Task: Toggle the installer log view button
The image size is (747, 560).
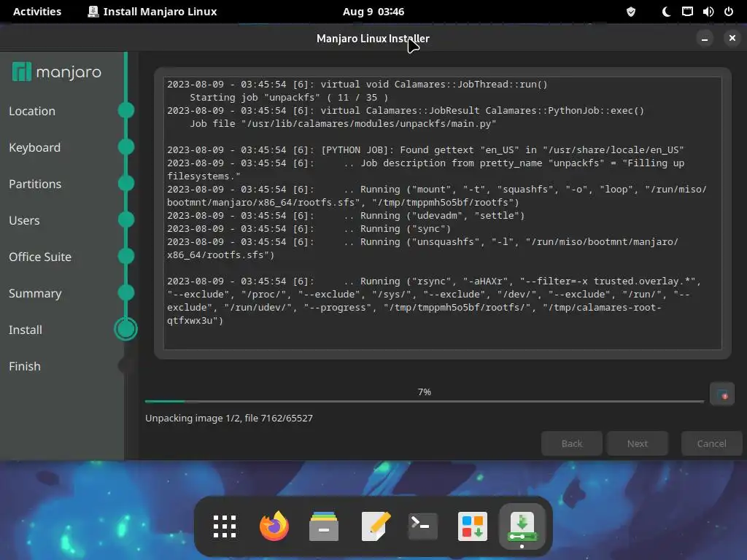Action: [x=721, y=394]
